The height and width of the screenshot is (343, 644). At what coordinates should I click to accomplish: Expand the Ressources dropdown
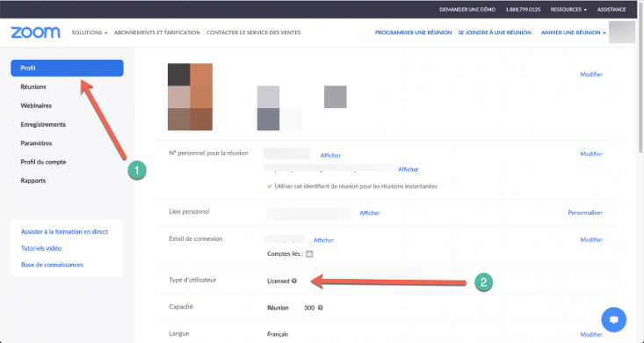(x=568, y=10)
